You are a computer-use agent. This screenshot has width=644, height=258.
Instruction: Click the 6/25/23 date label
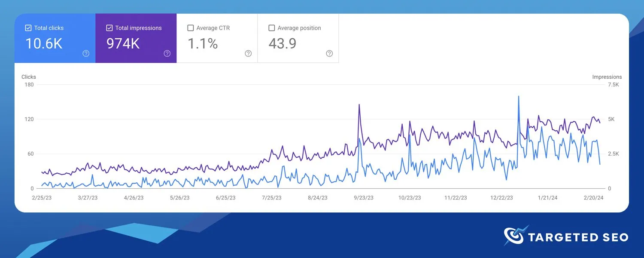pyautogui.click(x=225, y=198)
